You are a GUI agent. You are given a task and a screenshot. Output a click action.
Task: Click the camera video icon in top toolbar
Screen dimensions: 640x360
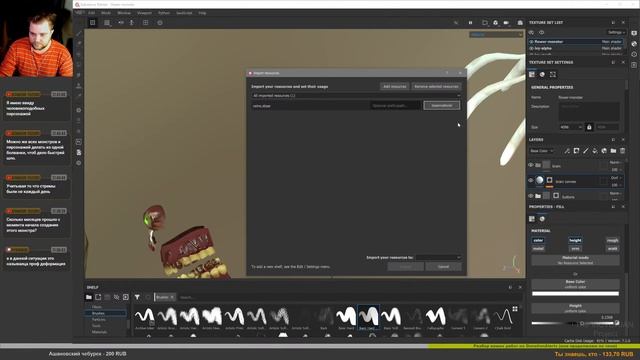click(x=506, y=23)
